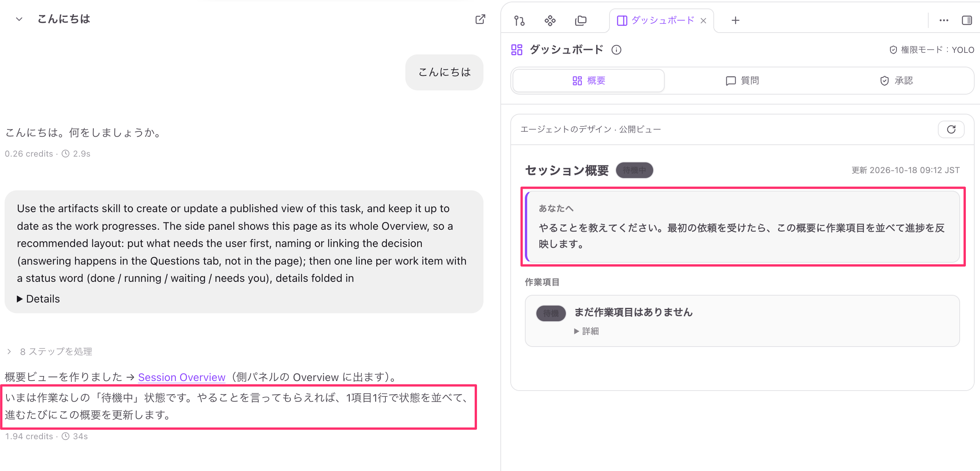This screenshot has width=980, height=471.
Task: Click the 権限モード：YOLO indicator
Action: pyautogui.click(x=931, y=50)
